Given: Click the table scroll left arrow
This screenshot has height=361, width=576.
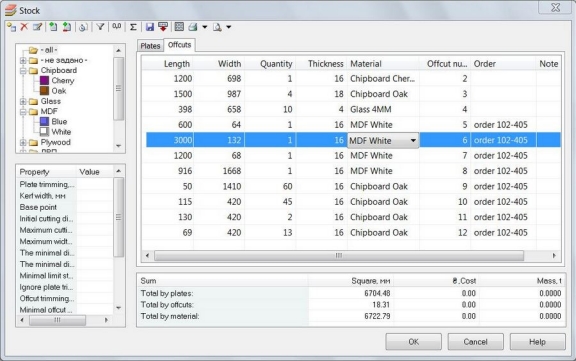Looking at the screenshot, I should [x=147, y=255].
